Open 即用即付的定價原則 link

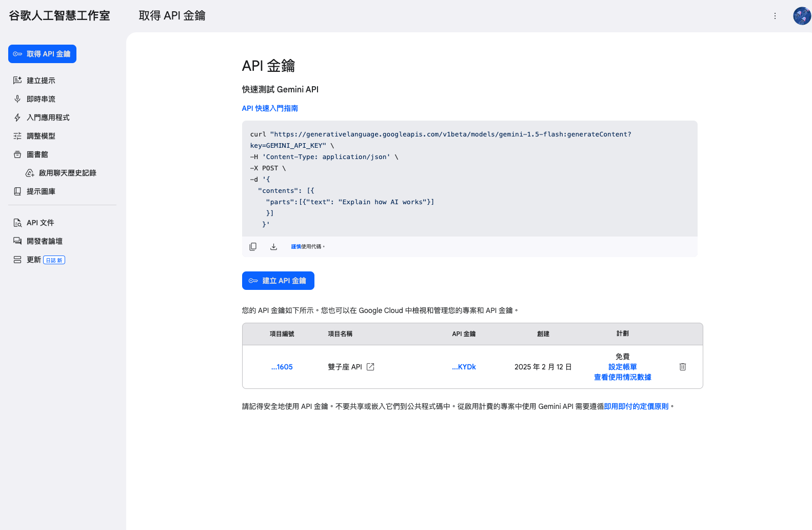637,406
